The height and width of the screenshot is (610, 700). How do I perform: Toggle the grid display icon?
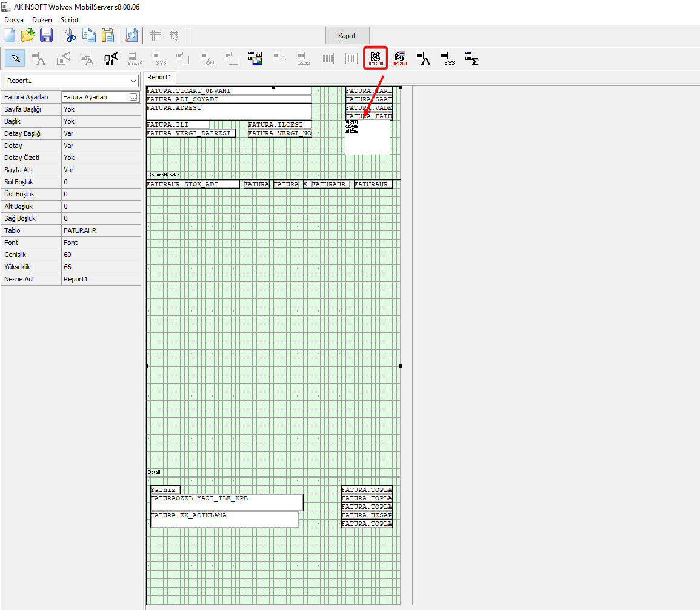coord(155,35)
